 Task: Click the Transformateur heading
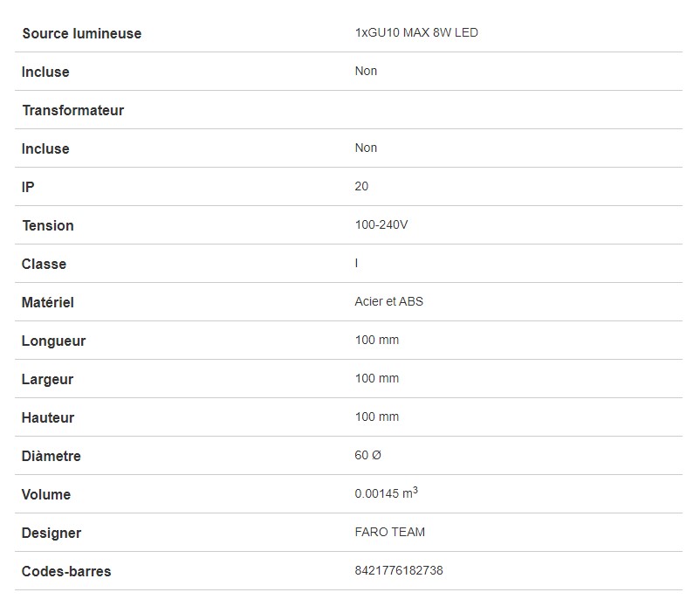pos(72,110)
